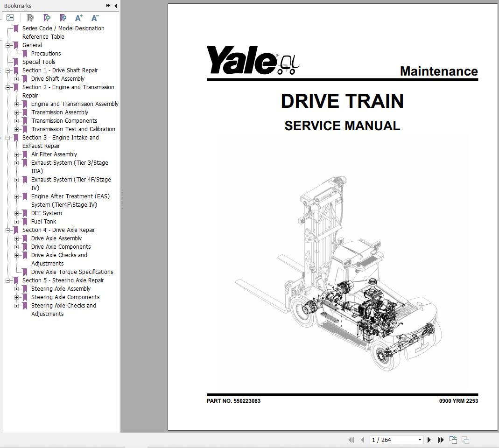499x448 pixels.
Task: Expand Exhaust System (Tier 3/Stage IIIA)
Action: [x=16, y=163]
